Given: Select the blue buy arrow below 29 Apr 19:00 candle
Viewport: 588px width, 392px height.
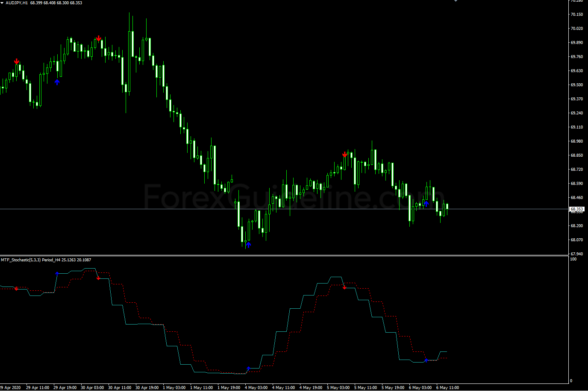Looking at the screenshot, I should point(57,82).
